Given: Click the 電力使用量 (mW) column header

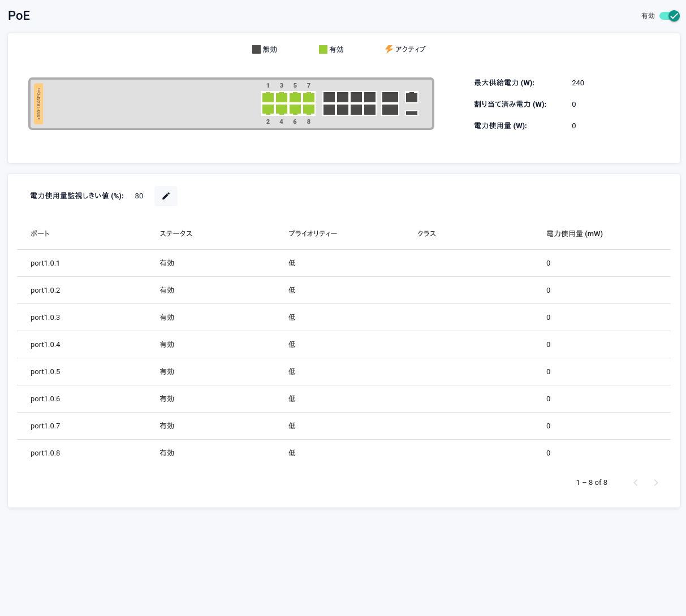Looking at the screenshot, I should (575, 233).
